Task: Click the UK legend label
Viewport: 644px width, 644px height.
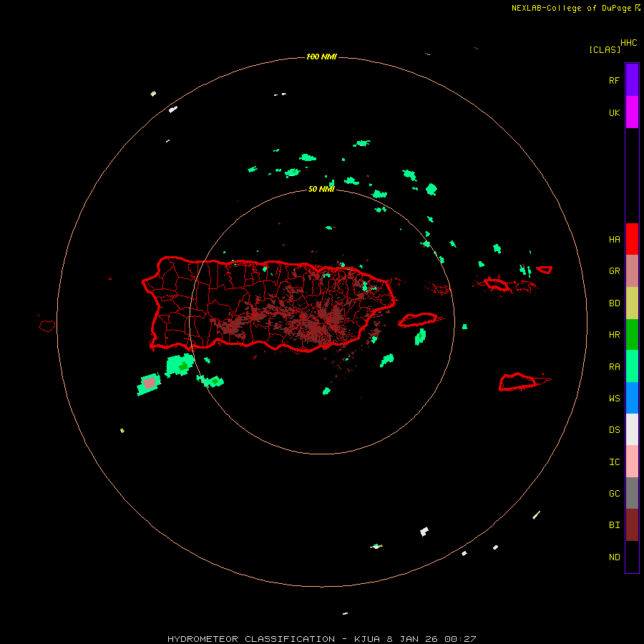Action: 614,113
